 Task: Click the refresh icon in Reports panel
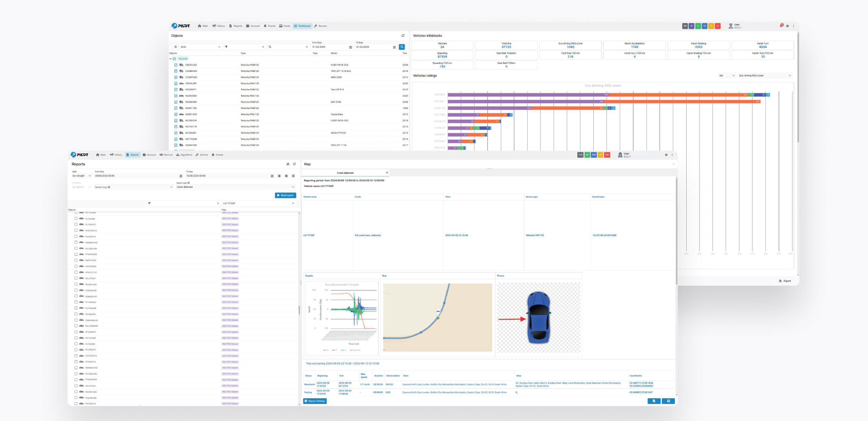tap(294, 164)
